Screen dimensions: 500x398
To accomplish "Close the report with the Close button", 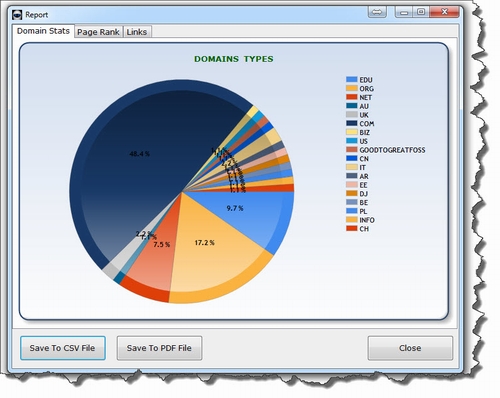I will point(410,348).
